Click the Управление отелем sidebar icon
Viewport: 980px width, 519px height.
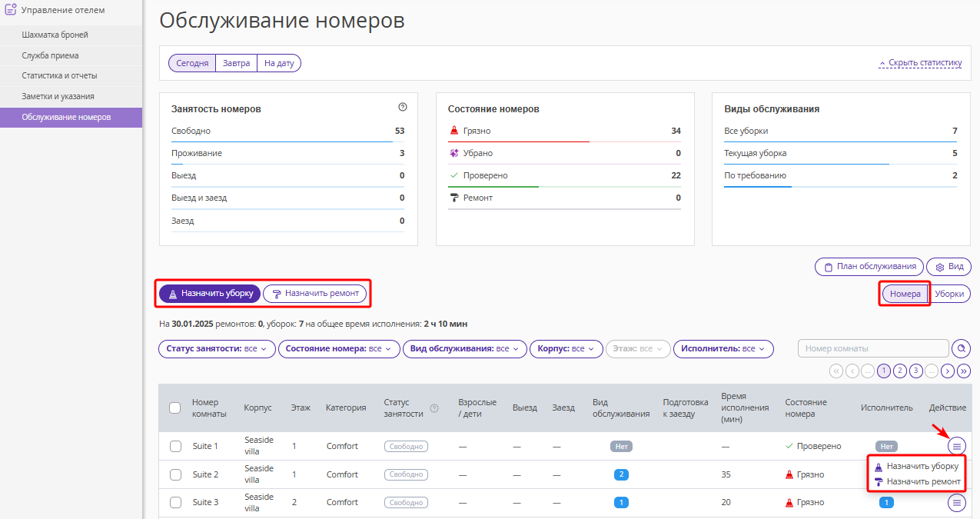click(11, 10)
